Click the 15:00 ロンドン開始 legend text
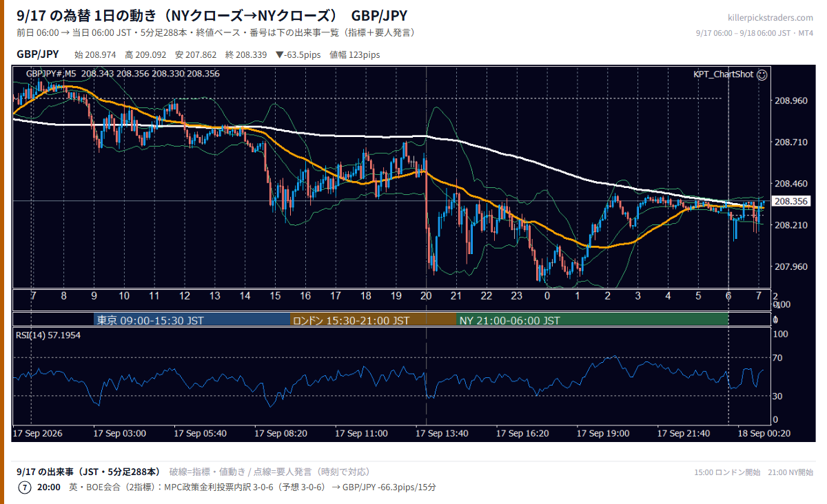Image resolution: width=827 pixels, height=504 pixels. coord(727,472)
